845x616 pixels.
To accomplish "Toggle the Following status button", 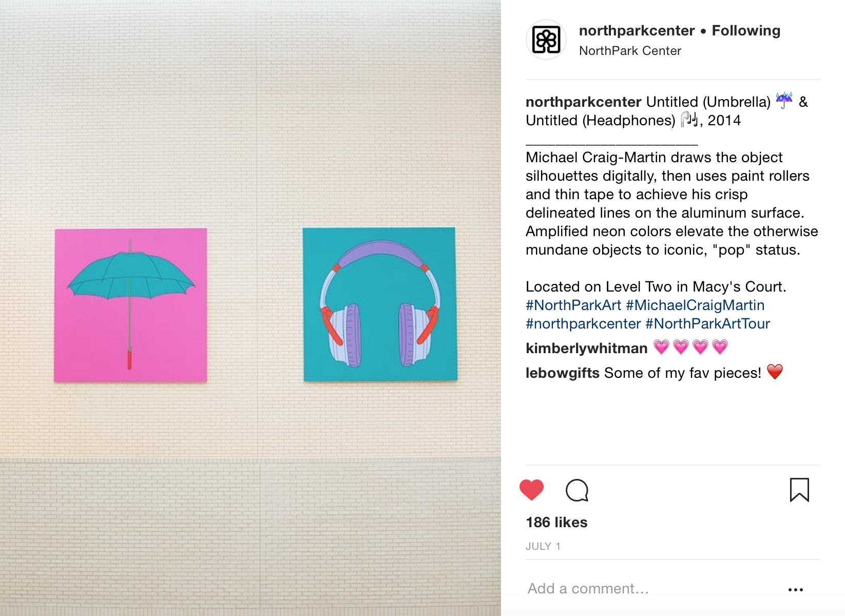I will click(x=746, y=31).
